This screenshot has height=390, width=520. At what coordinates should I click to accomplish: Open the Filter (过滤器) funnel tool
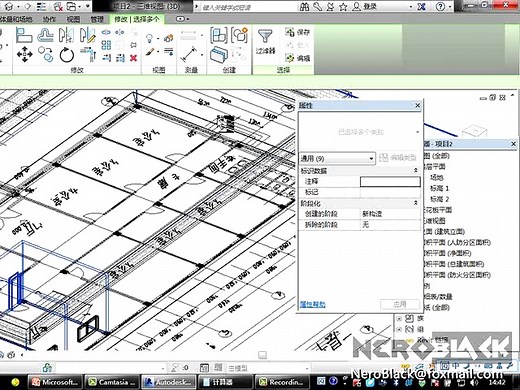(x=265, y=41)
